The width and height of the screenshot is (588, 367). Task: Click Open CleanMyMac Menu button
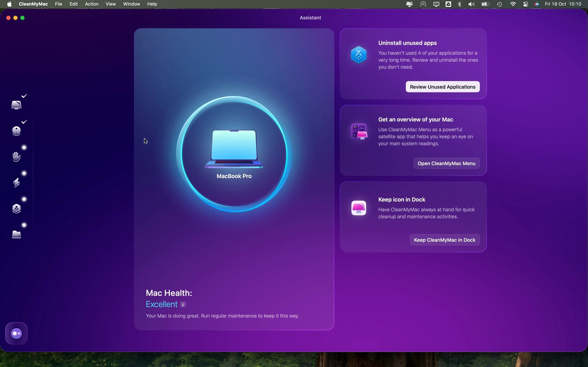coord(446,163)
